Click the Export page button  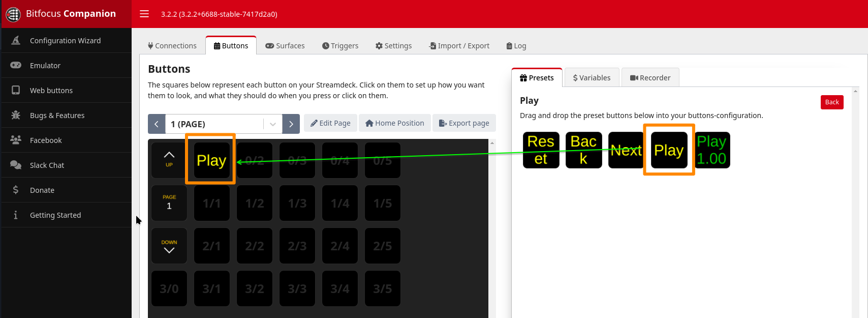pos(463,123)
